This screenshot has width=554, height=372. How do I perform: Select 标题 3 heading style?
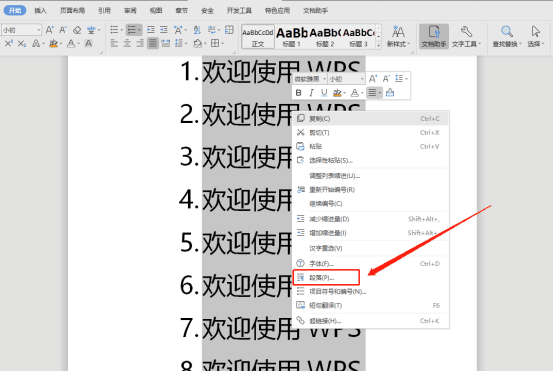click(x=358, y=36)
